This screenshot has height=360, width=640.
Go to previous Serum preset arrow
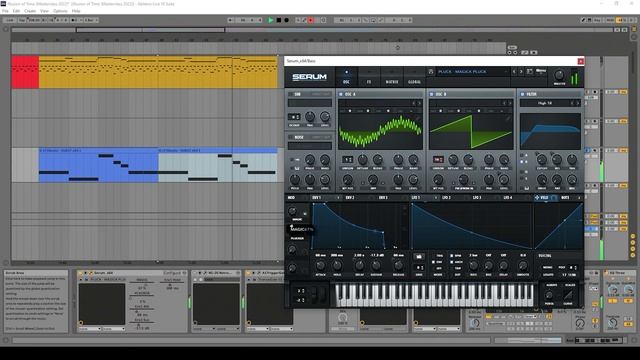(514, 72)
